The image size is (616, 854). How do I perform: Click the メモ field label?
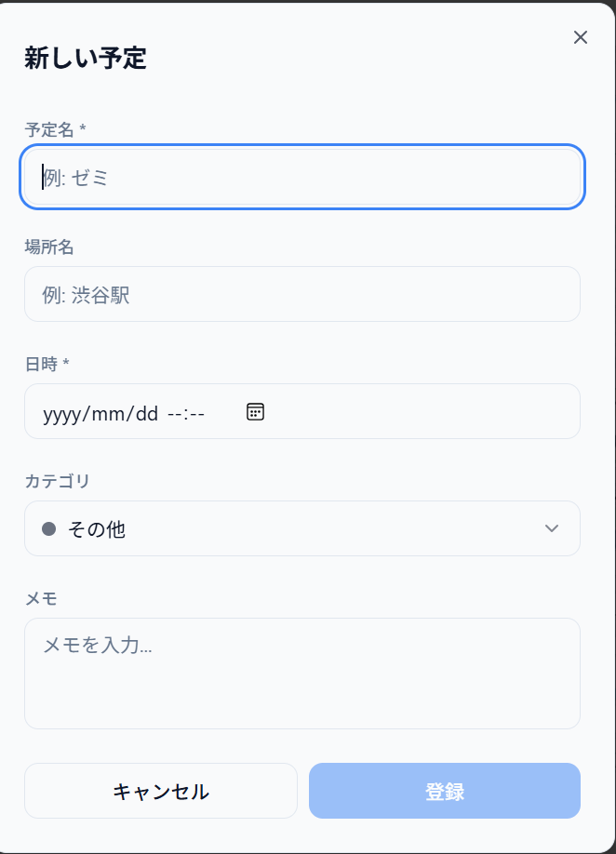(x=33, y=599)
